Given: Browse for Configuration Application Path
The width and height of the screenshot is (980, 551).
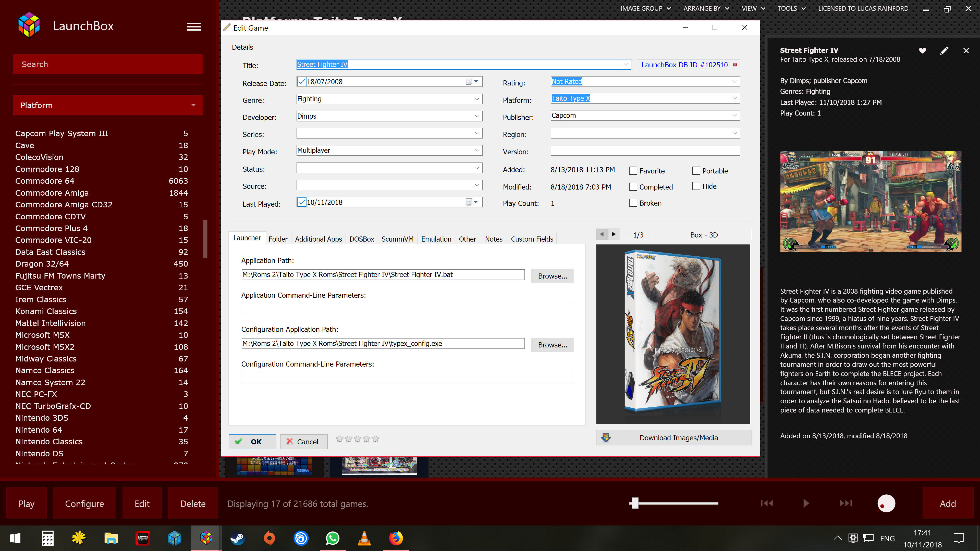Looking at the screenshot, I should click(x=552, y=345).
